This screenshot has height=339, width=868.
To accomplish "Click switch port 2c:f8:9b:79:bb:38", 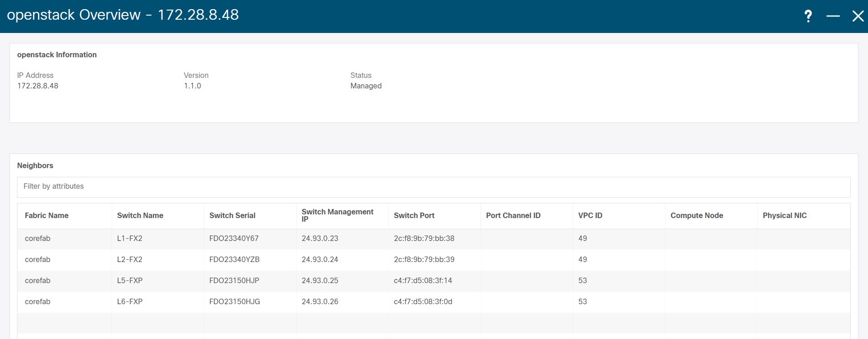I will pyautogui.click(x=424, y=239).
